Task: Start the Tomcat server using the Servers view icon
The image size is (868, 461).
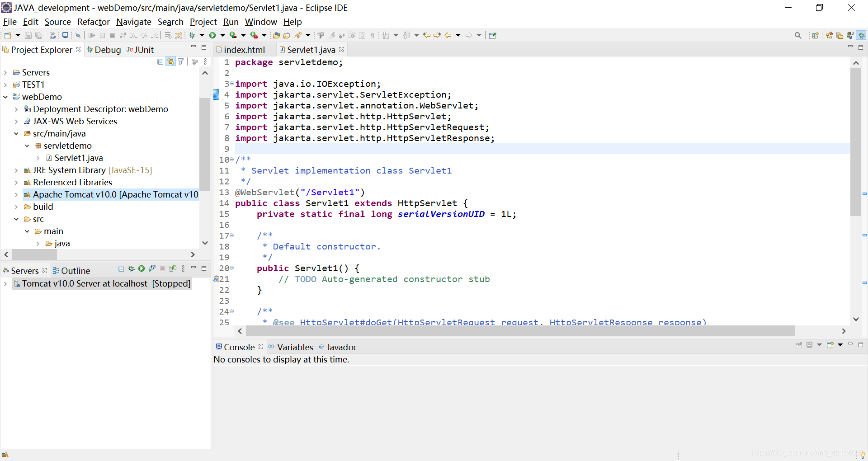Action: [141, 269]
